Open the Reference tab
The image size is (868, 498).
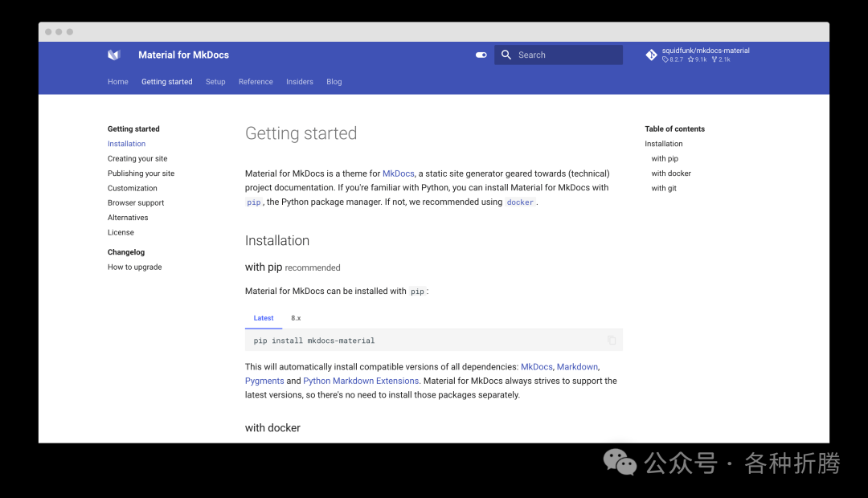(256, 81)
